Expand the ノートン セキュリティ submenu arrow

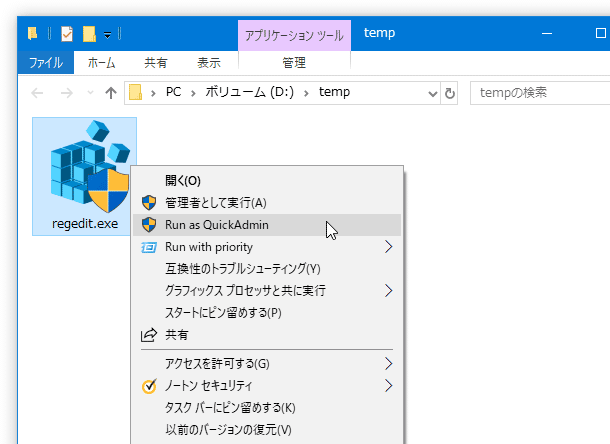[388, 386]
